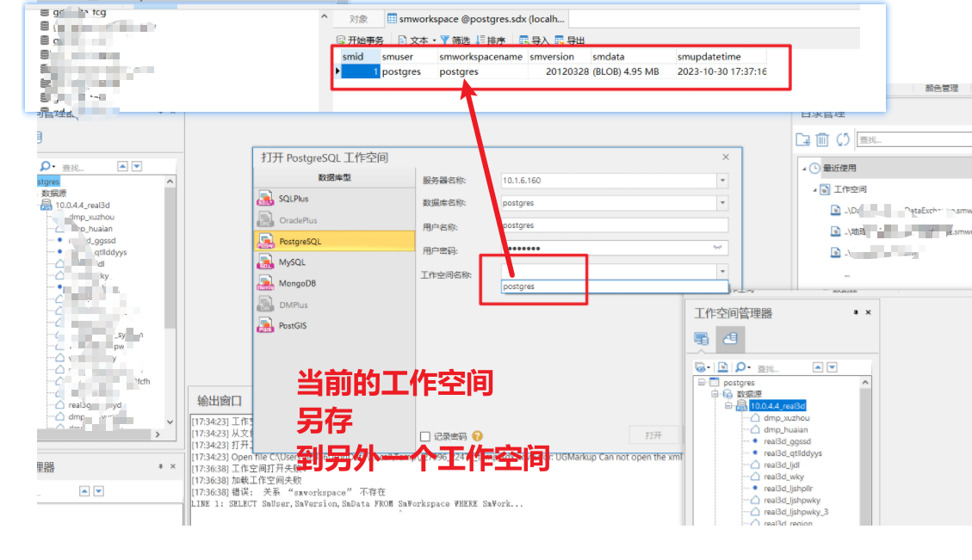Pick SQLPlus from database type list
Image resolution: width=972 pixels, height=560 pixels.
click(265, 199)
